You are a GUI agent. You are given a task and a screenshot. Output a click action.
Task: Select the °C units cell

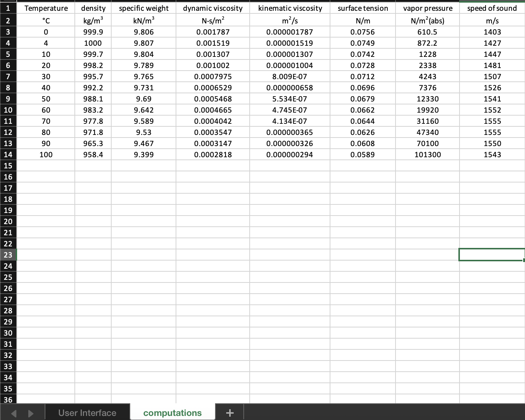pyautogui.click(x=46, y=21)
